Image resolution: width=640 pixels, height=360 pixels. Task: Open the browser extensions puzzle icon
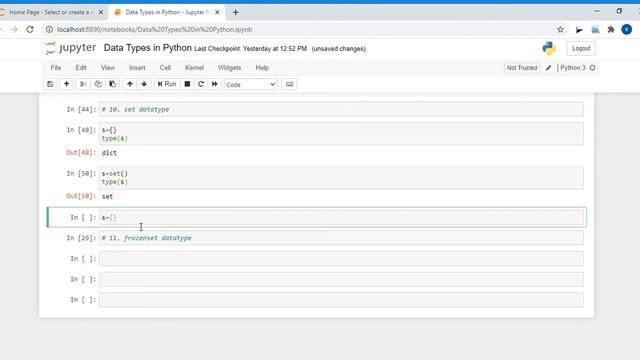coord(611,29)
